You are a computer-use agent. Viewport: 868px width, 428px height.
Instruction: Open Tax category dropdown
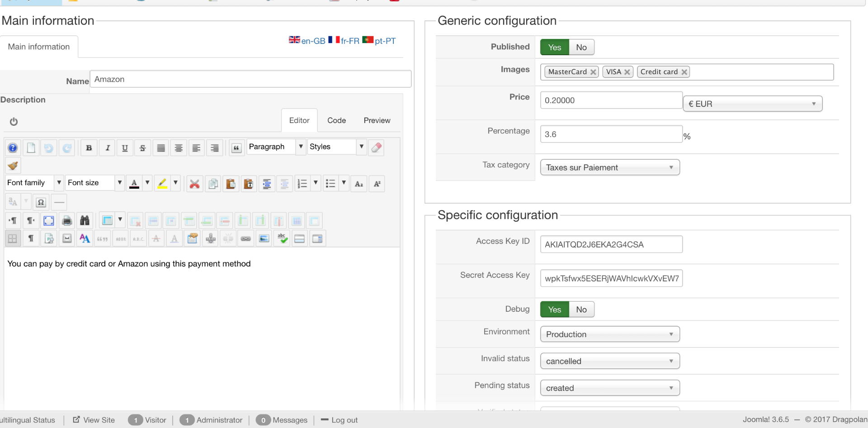click(x=609, y=167)
